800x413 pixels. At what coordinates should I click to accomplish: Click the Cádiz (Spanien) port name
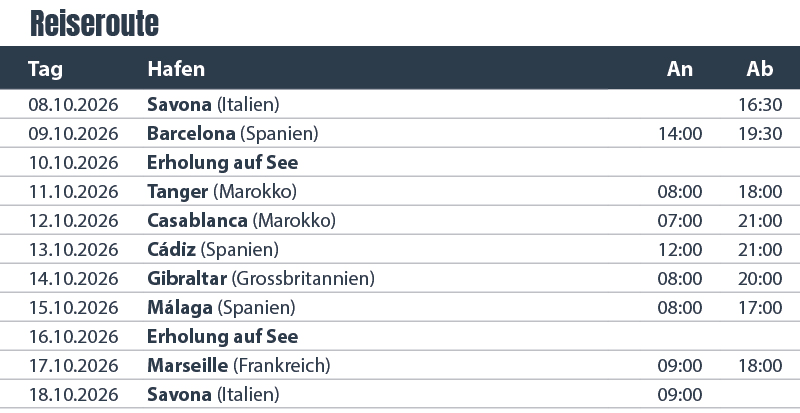point(212,249)
